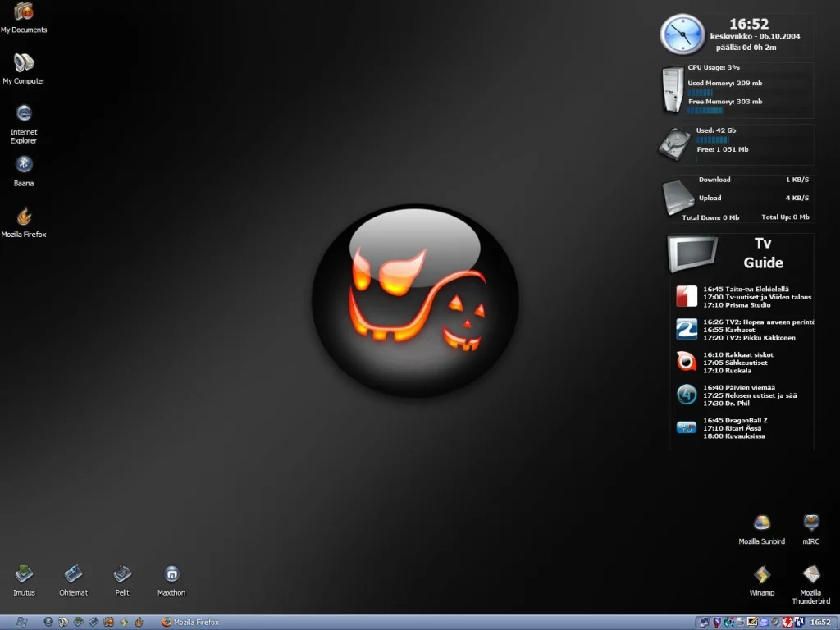Screen dimensions: 840x630
Task: Select the channel 1 logo in Tv Guide
Action: click(x=686, y=295)
